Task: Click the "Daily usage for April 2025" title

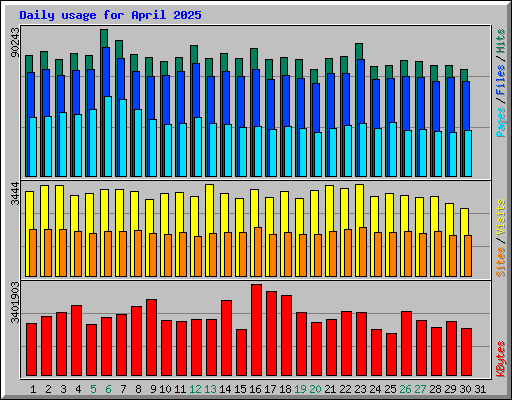Action: pos(110,15)
